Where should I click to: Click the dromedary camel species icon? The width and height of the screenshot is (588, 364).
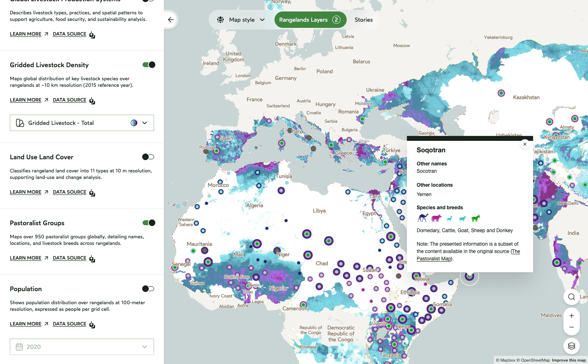click(x=423, y=218)
